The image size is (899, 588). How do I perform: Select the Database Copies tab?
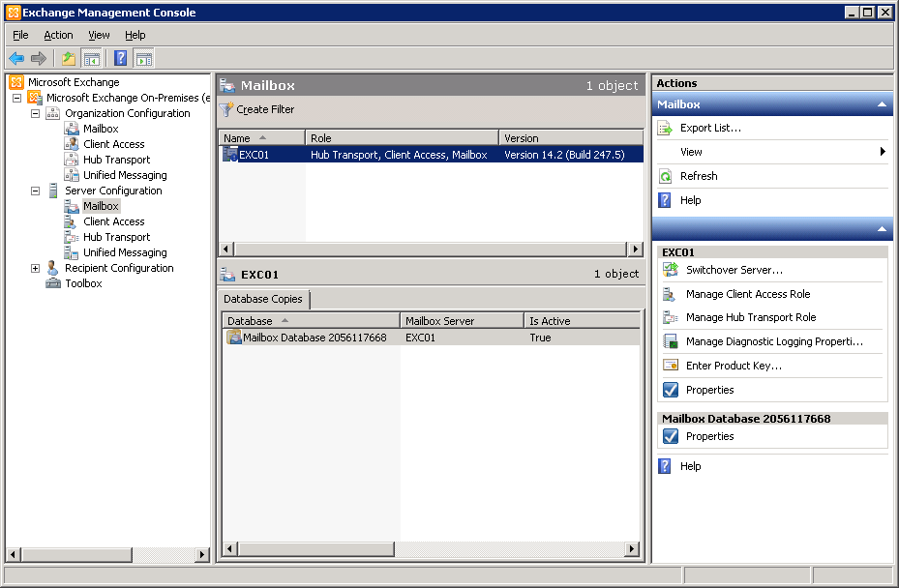pos(263,299)
